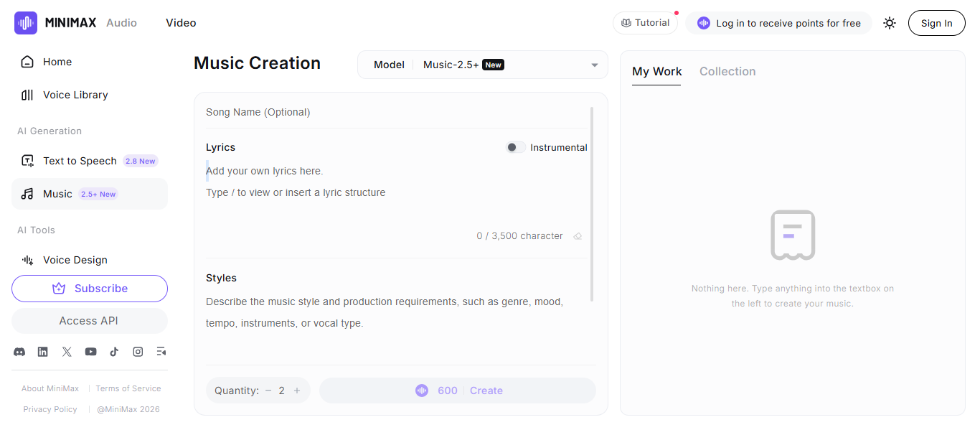Viewport: 980px width, 430px height.
Task: Click the Terms of Service link
Action: pyautogui.click(x=128, y=388)
